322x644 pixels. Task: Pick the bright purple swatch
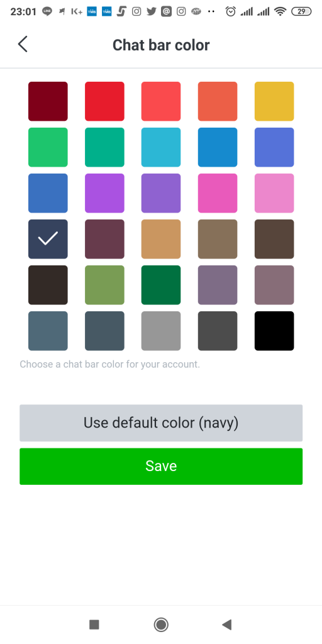pyautogui.click(x=105, y=193)
